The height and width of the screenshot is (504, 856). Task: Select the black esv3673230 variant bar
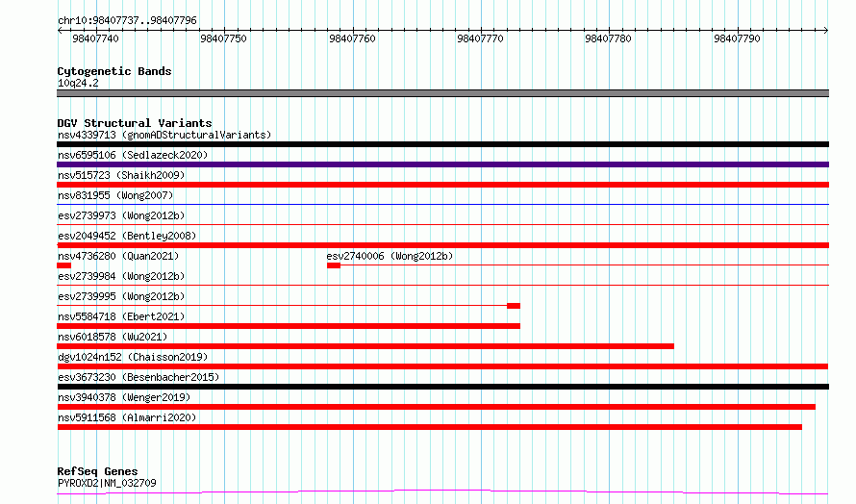442,387
